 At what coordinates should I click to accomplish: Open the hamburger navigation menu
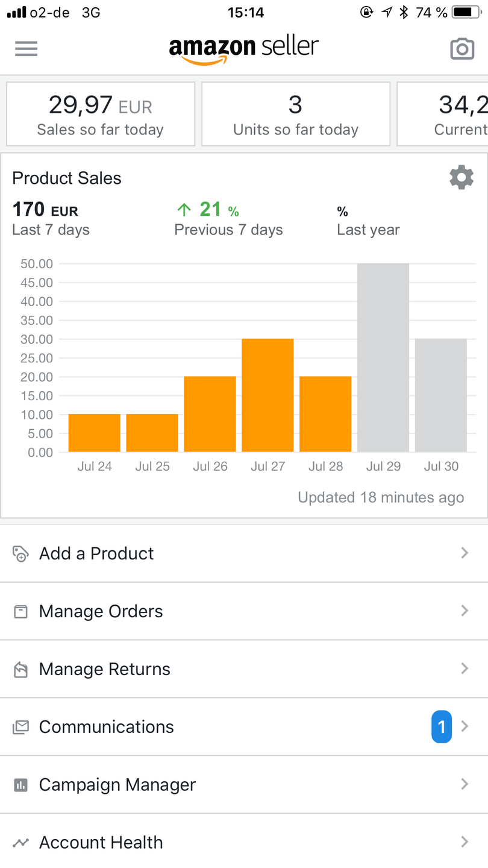[27, 49]
